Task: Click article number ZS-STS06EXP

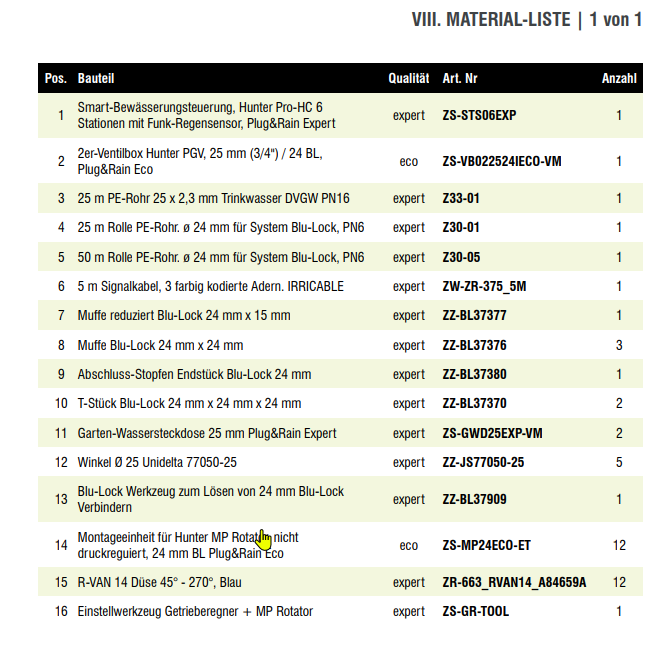Action: [x=479, y=115]
